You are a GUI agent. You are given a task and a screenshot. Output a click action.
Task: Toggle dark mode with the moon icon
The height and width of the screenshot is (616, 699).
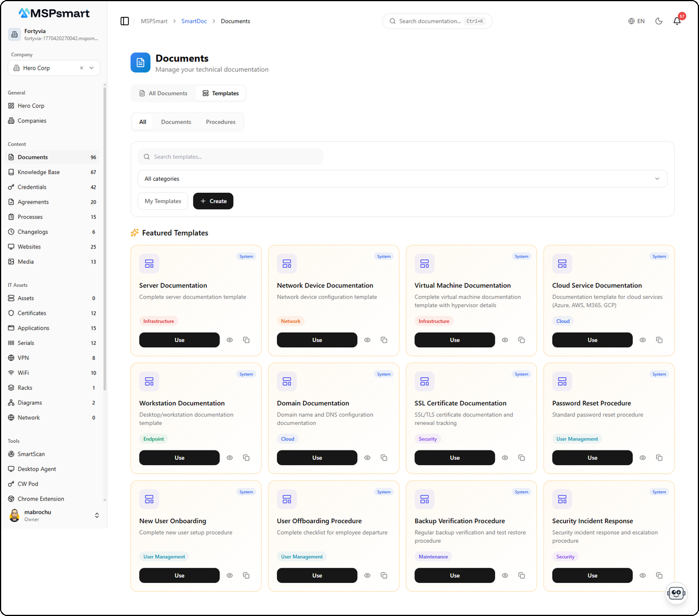click(x=658, y=21)
